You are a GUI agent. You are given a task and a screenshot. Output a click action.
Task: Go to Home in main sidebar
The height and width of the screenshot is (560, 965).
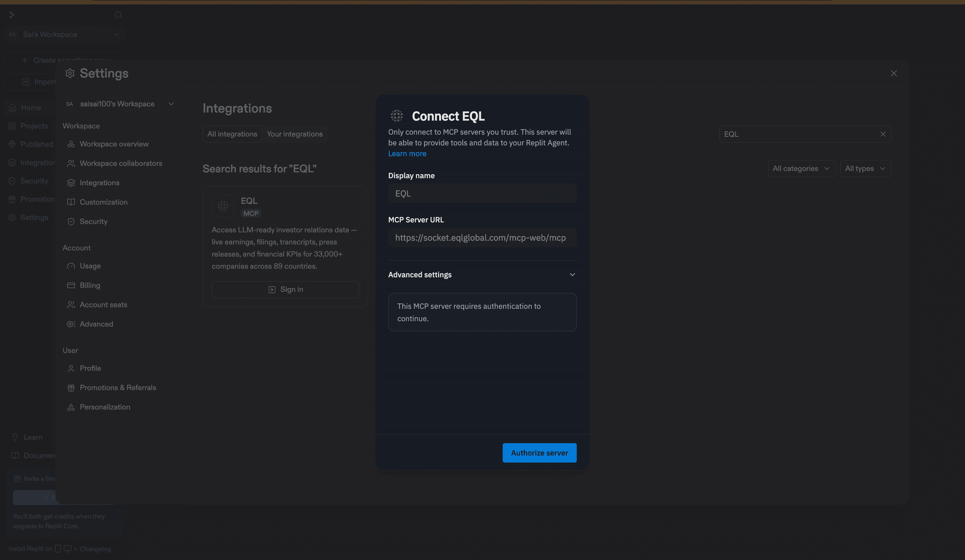point(31,108)
